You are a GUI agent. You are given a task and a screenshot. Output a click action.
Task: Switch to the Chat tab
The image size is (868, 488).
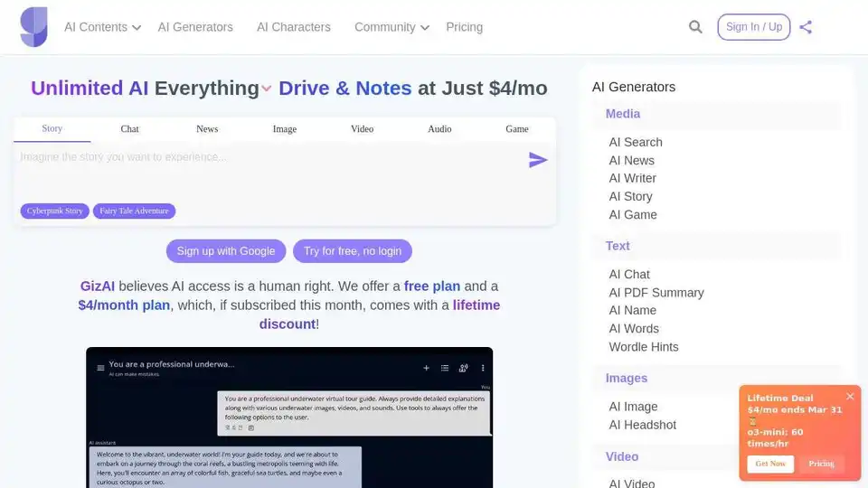tap(129, 129)
